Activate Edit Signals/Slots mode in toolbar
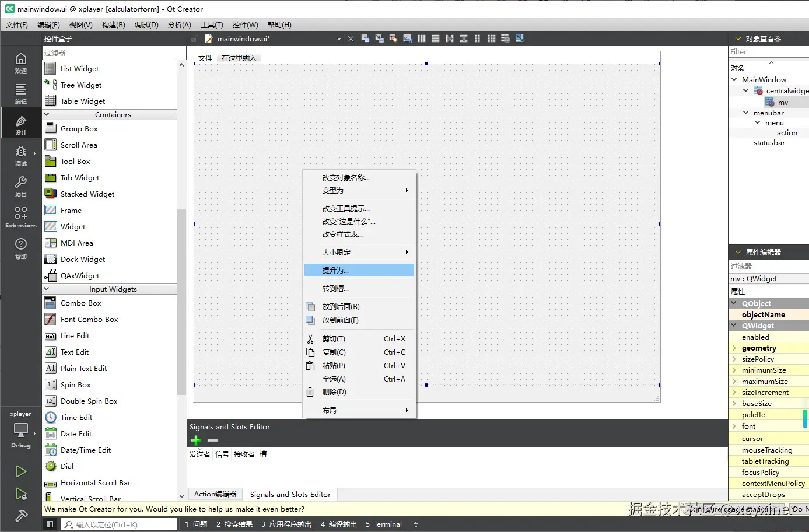This screenshot has width=809, height=532. pos(379,38)
